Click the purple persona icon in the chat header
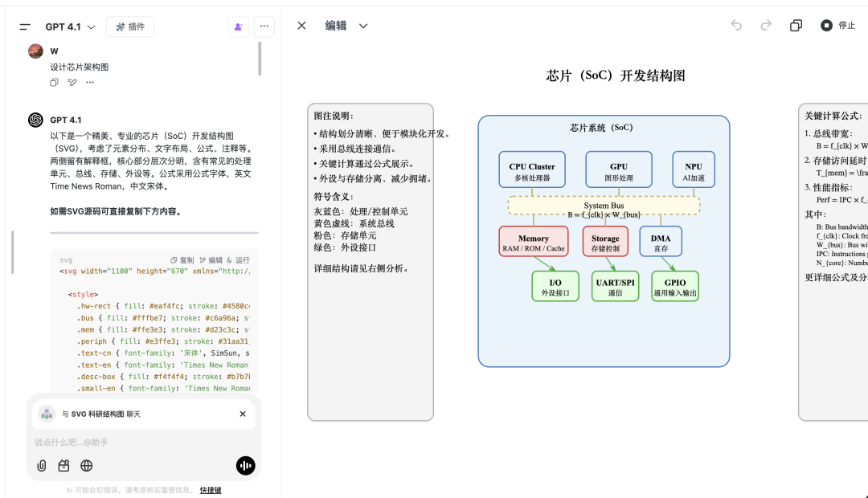 point(238,27)
